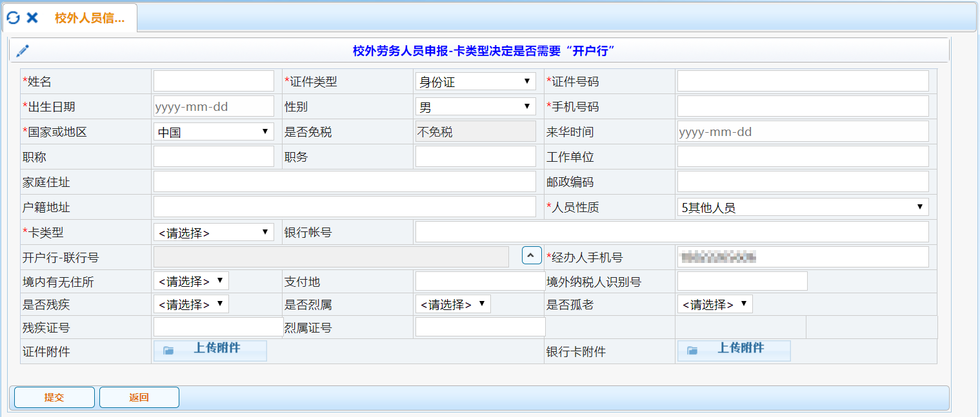Select a 人员性质 option from dropdown
The width and height of the screenshot is (980, 417).
click(803, 207)
